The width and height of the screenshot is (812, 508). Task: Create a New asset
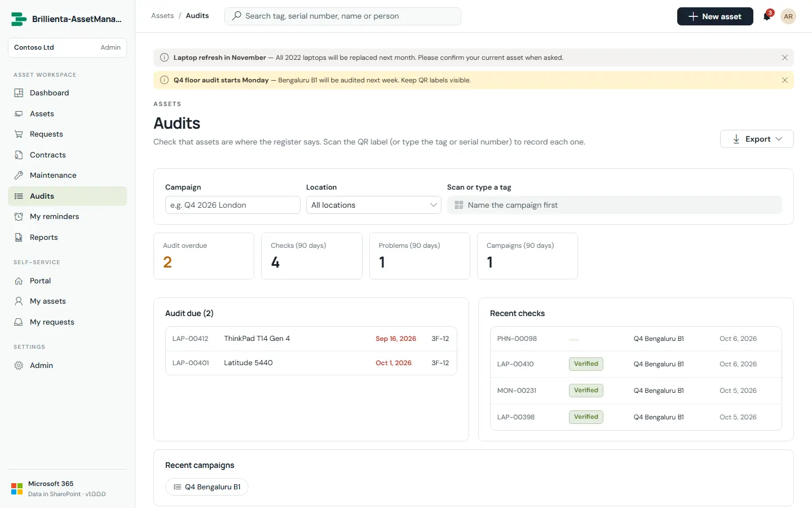pyautogui.click(x=715, y=16)
